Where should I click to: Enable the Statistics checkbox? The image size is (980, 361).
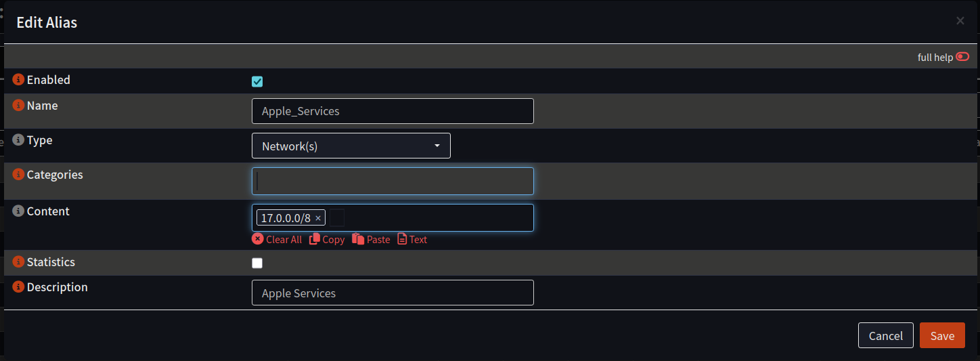click(x=257, y=263)
